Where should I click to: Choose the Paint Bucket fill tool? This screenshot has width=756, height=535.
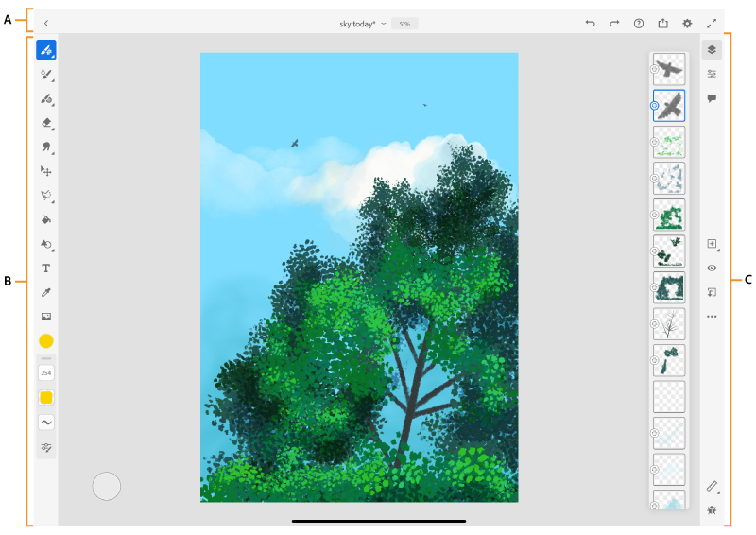pyautogui.click(x=46, y=220)
